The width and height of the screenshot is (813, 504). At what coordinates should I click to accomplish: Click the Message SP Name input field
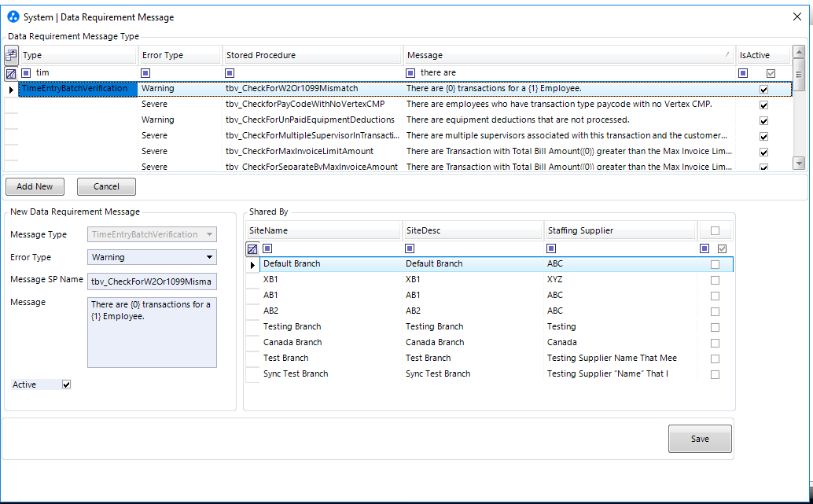152,280
